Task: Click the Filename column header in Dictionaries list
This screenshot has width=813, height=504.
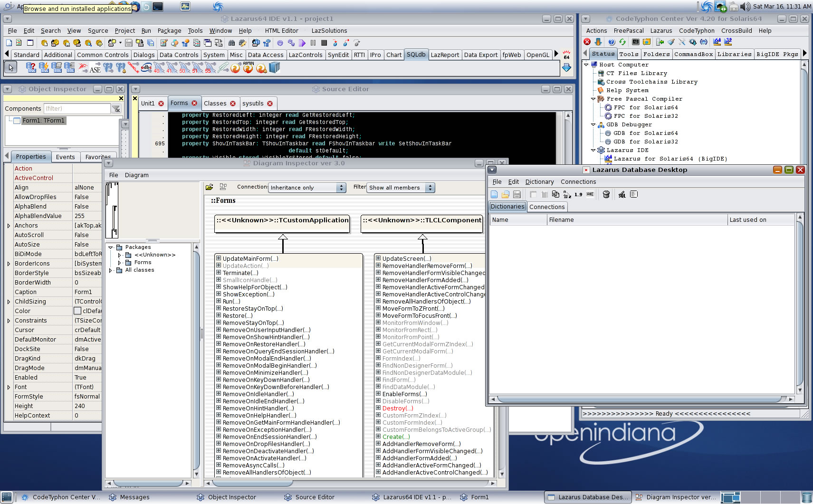Action: pyautogui.click(x=637, y=219)
